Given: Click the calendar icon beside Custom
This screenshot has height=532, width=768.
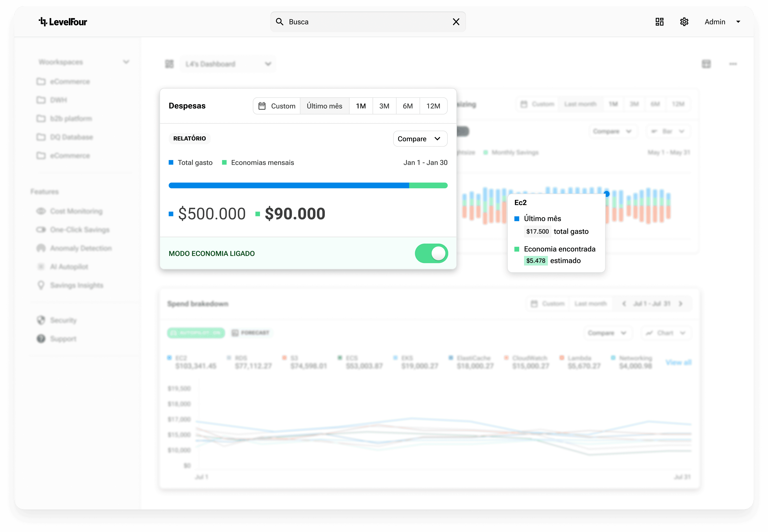Looking at the screenshot, I should coord(262,106).
